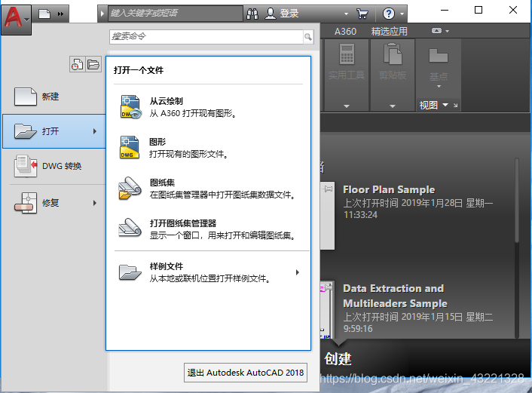Pin Data Extraction and Multileaders Sample
This screenshot has height=393, width=532.
[328, 287]
